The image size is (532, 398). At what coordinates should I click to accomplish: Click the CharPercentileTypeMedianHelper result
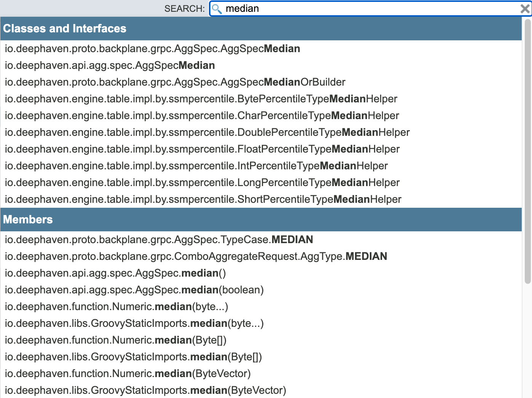(201, 116)
